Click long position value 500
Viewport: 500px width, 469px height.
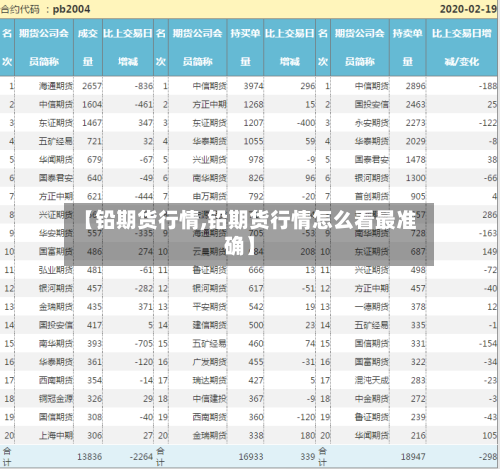(x=256, y=325)
